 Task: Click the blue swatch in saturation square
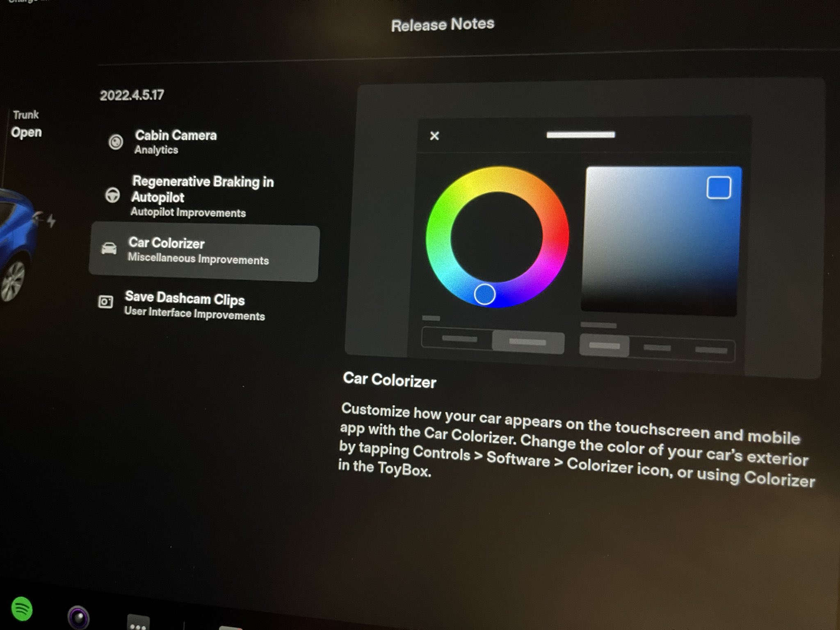click(718, 188)
